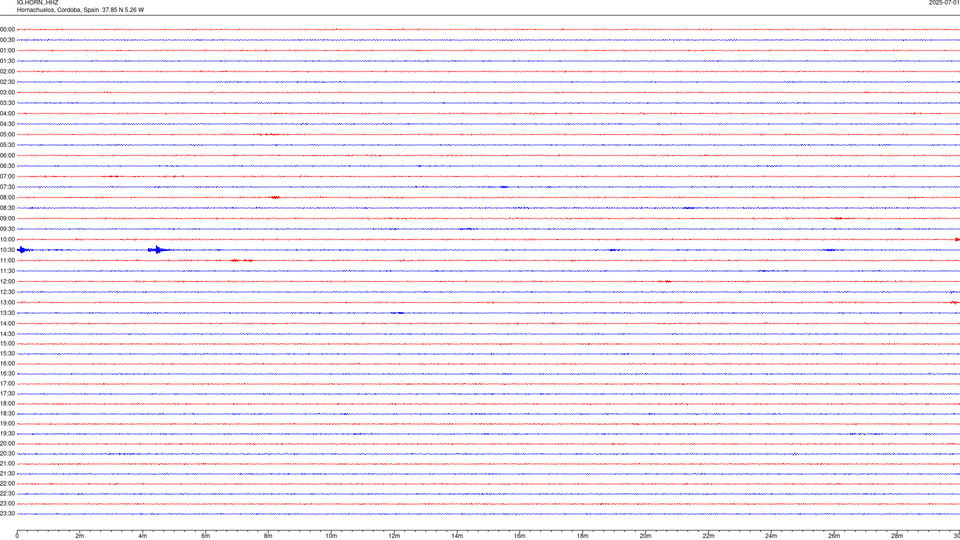Image resolution: width=960 pixels, height=540 pixels.
Task: Click the 00:00 trace time label
Action: click(x=7, y=29)
